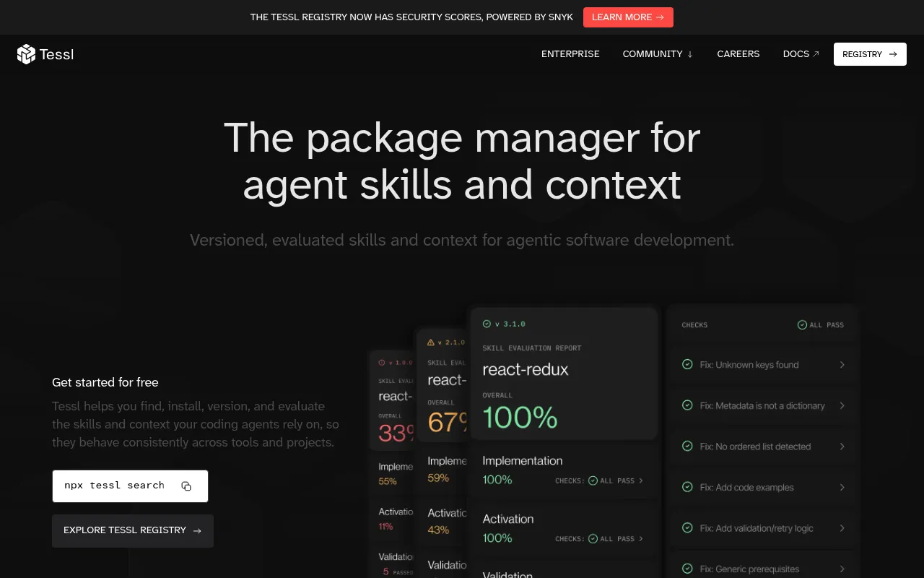Click the check icon beside Fix: Metadata is not a dictionary
The image size is (924, 578).
[x=687, y=406]
